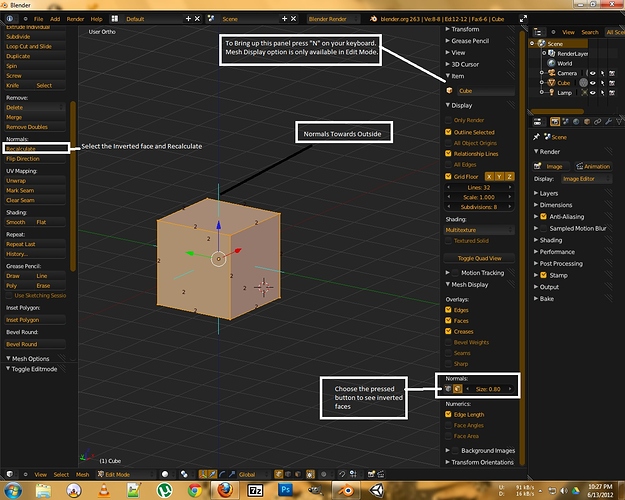Viewport: 625px width, 500px height.
Task: Select the translate manipulator arrow icon
Action: tap(212, 474)
